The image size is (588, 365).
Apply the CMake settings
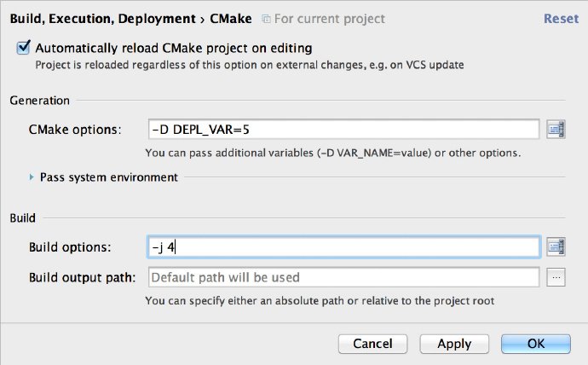tap(454, 344)
